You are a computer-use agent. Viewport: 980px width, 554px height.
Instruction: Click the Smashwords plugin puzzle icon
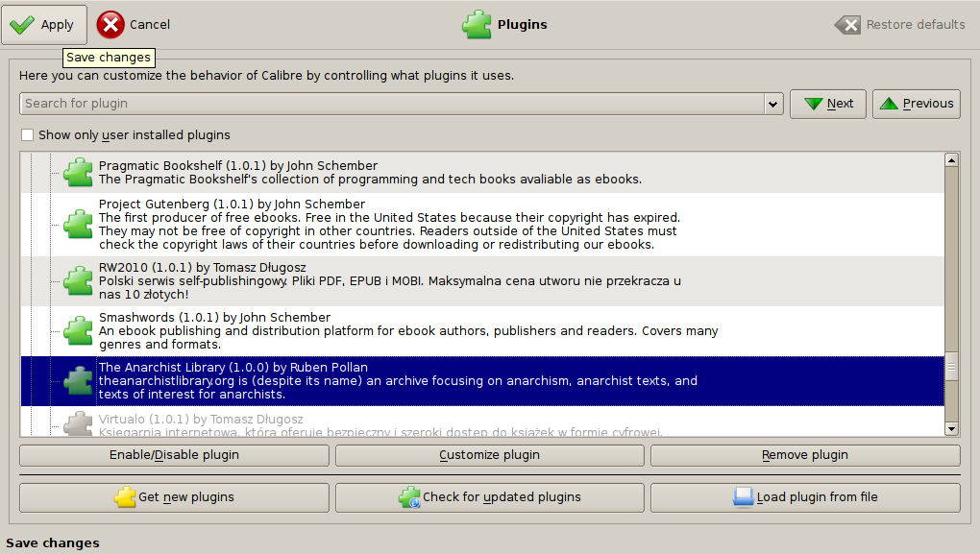point(78,331)
